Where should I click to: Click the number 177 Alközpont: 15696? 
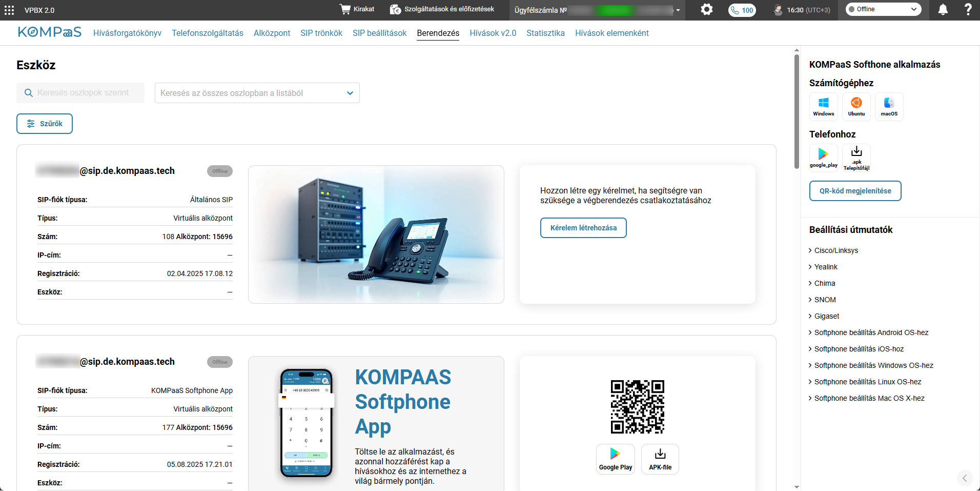197,427
